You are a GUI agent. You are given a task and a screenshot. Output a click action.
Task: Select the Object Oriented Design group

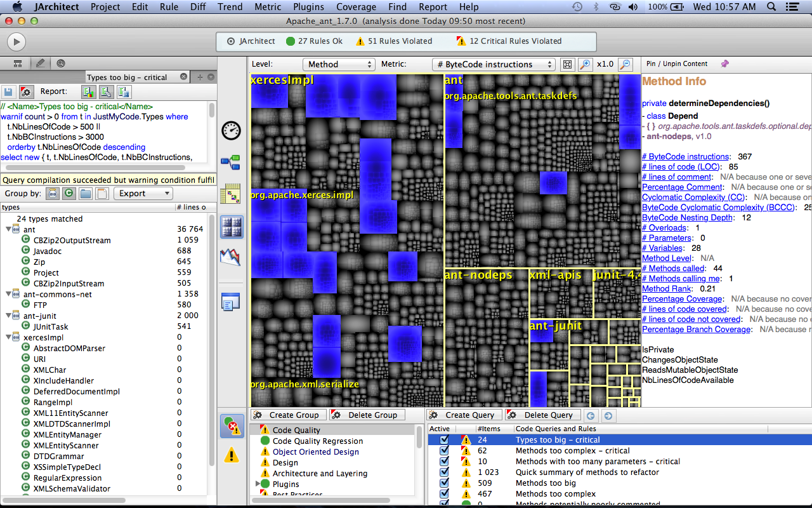(316, 452)
